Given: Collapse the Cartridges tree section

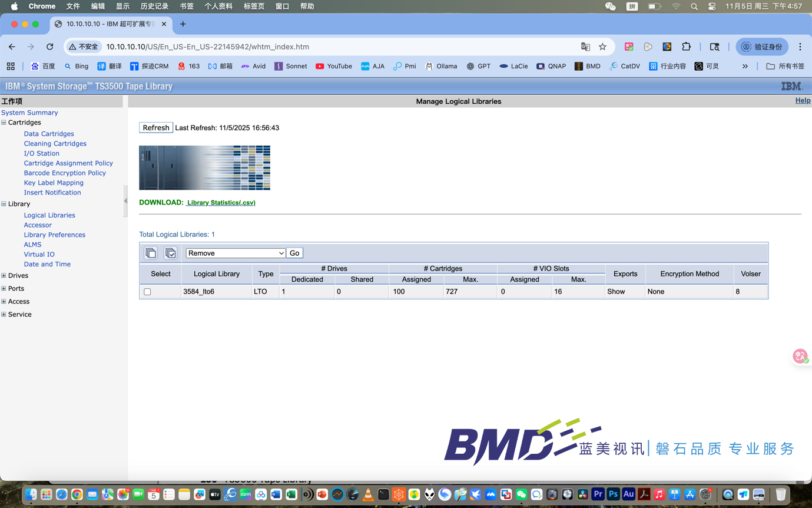Looking at the screenshot, I should pos(4,123).
